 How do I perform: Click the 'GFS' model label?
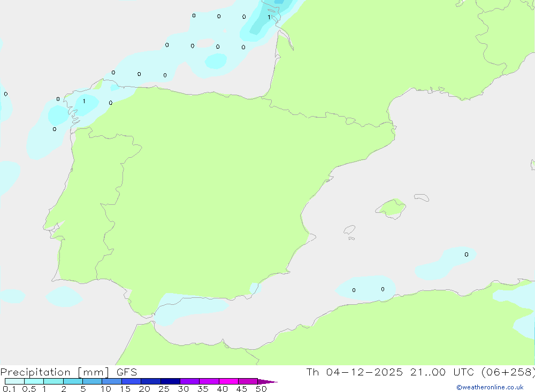(x=127, y=372)
